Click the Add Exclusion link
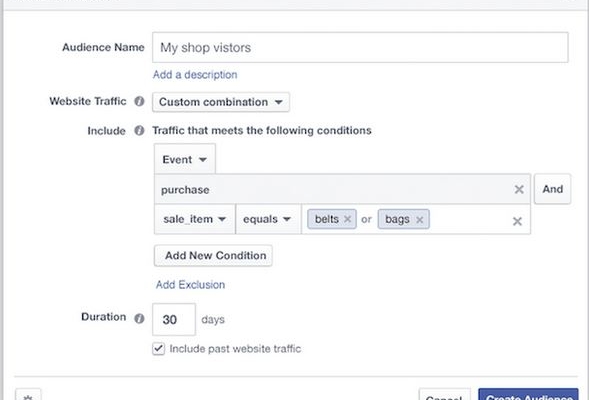This screenshot has width=589, height=400. click(x=190, y=285)
